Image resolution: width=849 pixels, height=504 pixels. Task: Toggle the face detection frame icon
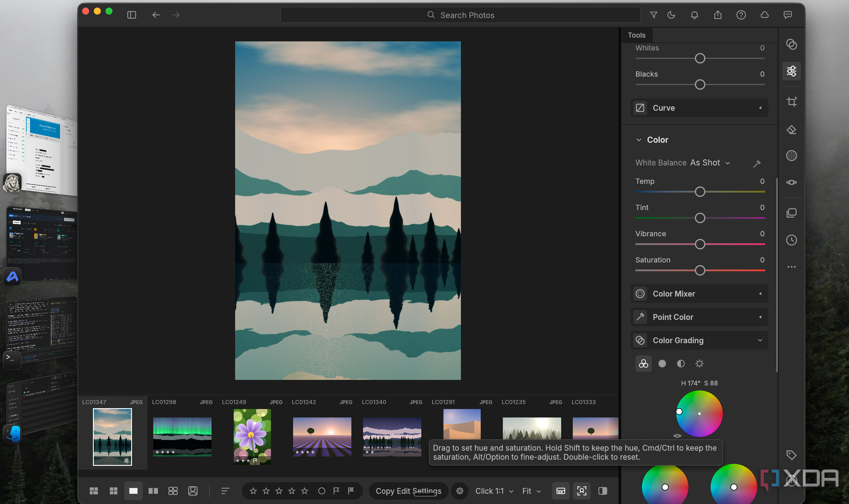(x=582, y=491)
